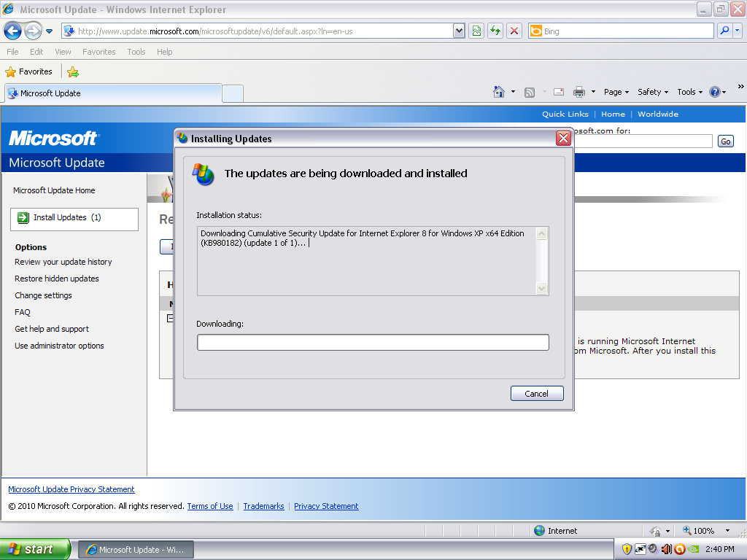This screenshot has height=560, width=747.
Task: Expand the address bar history dropdown
Action: click(458, 31)
